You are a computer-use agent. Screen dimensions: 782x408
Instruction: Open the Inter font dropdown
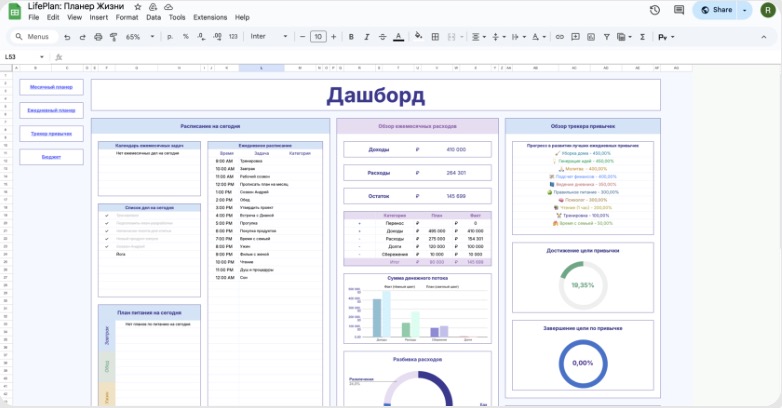(269, 37)
